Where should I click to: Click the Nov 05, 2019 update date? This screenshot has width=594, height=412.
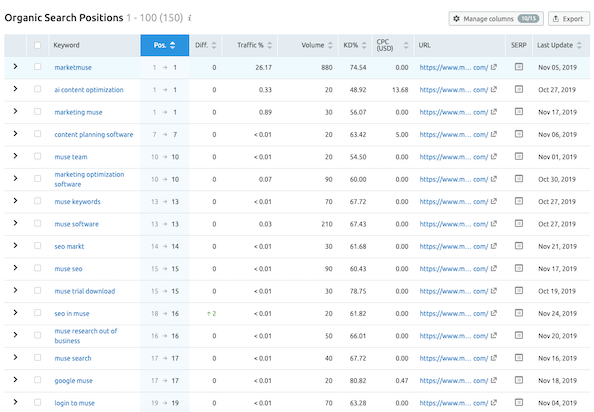click(557, 67)
